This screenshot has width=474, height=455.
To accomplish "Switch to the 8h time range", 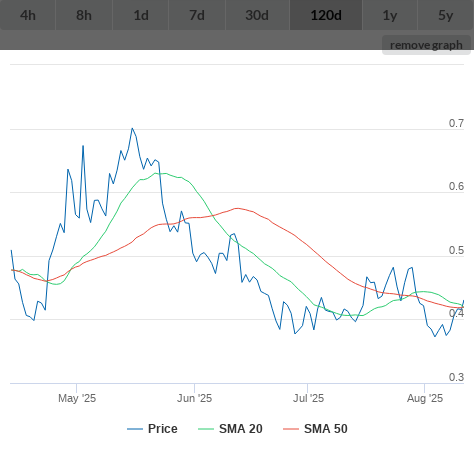I will point(84,15).
